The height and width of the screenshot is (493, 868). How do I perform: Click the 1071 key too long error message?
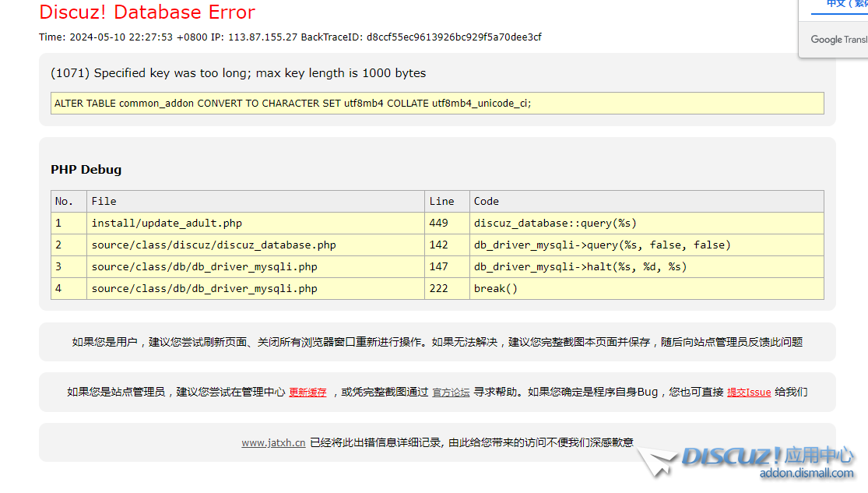238,73
